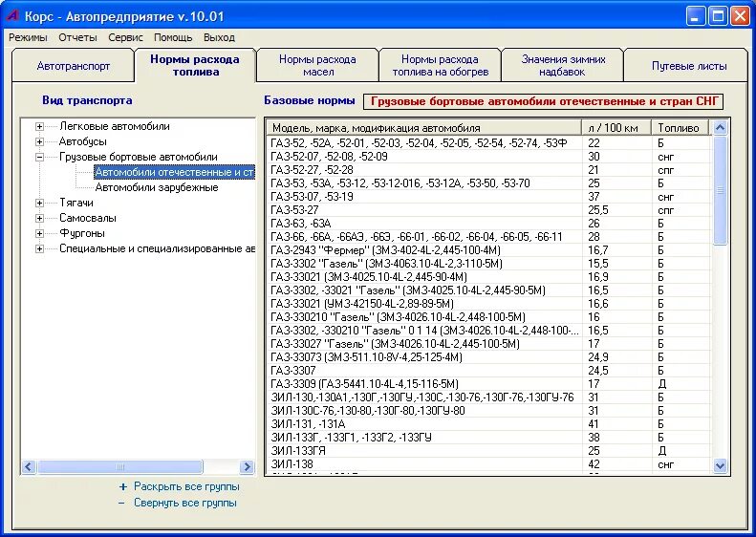This screenshot has height=537, width=756.
Task: Click the vertical scrollbar thumb of table
Action: [720, 191]
